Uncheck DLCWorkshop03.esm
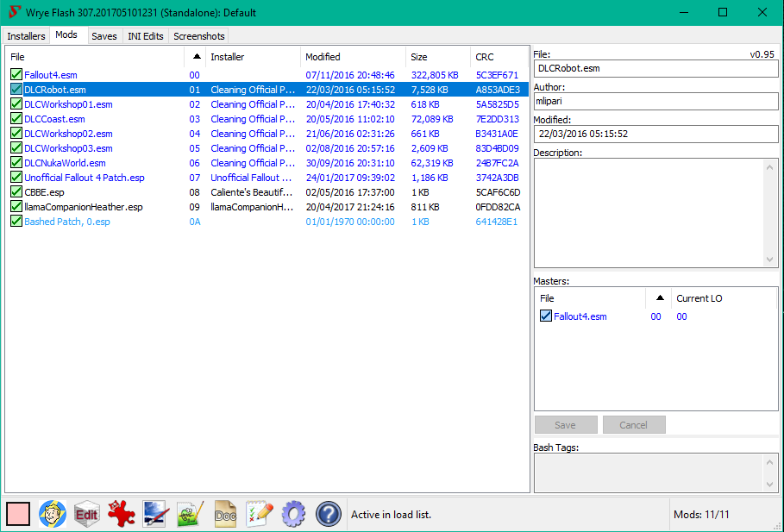784x532 pixels. pyautogui.click(x=16, y=148)
